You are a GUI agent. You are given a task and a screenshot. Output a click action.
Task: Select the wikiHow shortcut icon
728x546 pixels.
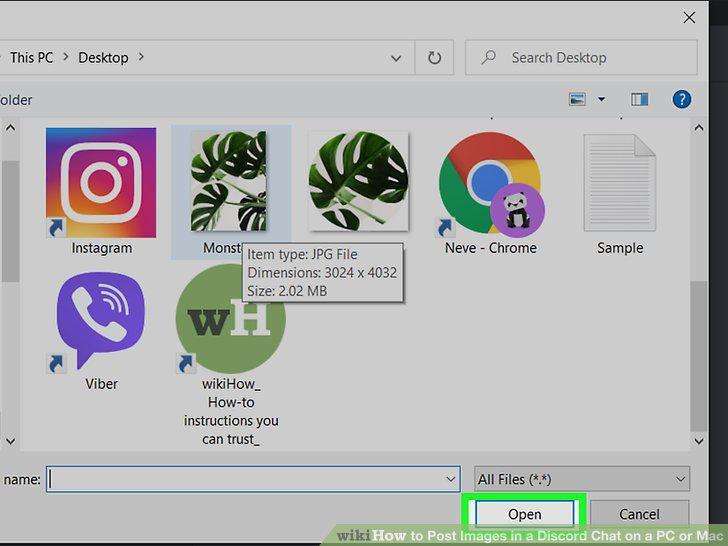tap(230, 319)
